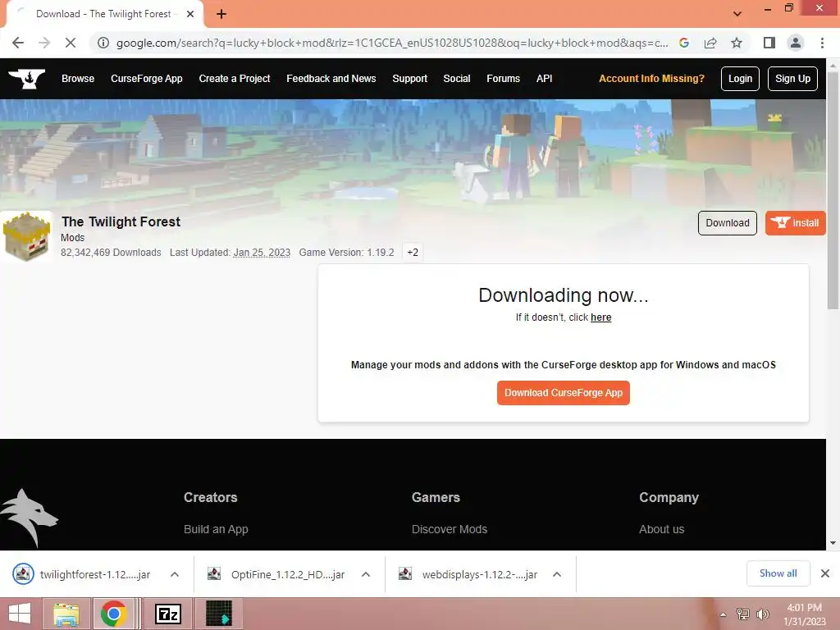Screen dimensions: 840x630
Task: Open Discover Mods footer link
Action: click(450, 529)
